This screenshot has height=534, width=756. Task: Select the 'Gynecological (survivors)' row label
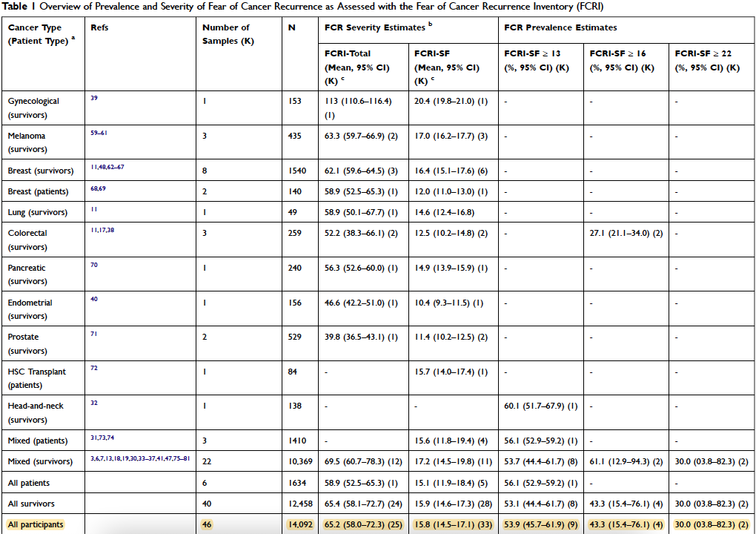[33, 108]
